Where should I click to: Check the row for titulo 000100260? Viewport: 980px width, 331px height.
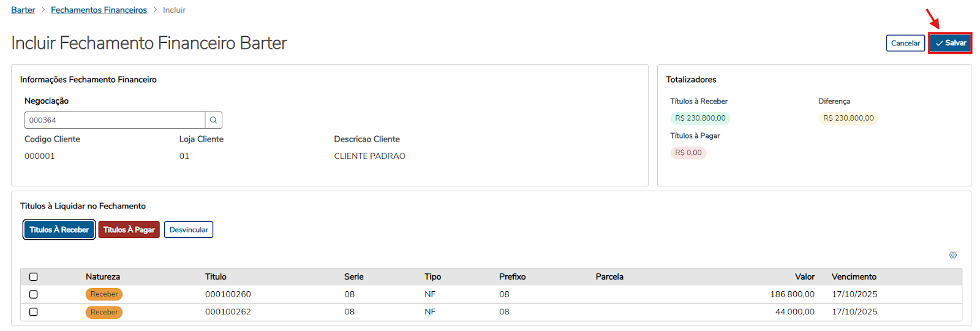34,294
